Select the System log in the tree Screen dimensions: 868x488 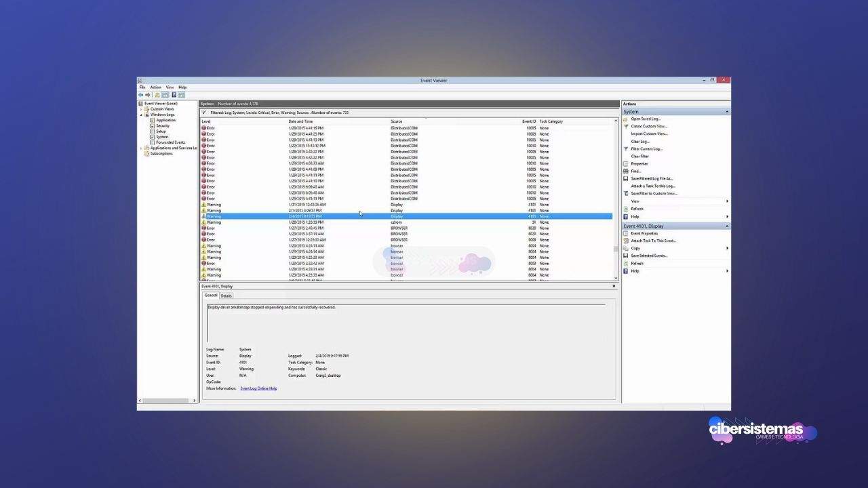pyautogui.click(x=162, y=137)
